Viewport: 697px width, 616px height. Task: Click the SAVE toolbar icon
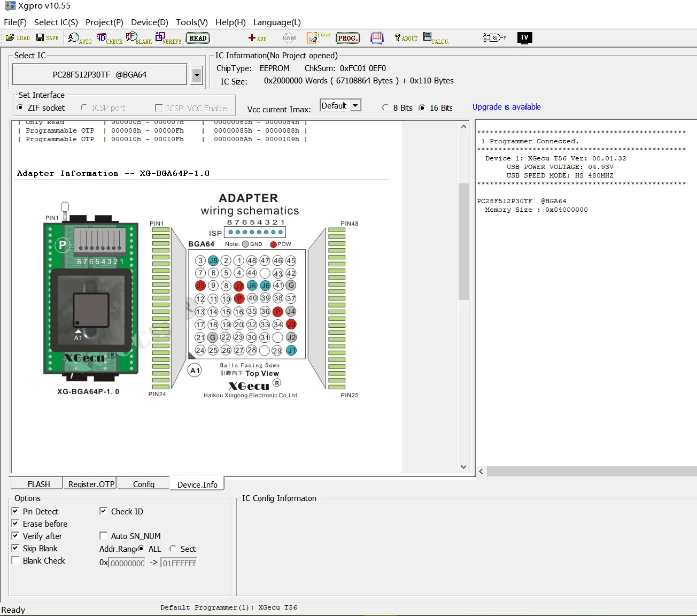(x=48, y=38)
